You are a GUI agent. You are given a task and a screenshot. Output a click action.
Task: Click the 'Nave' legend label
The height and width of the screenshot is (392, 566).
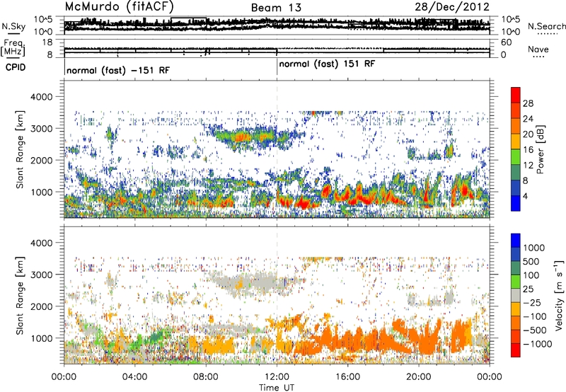click(x=538, y=49)
